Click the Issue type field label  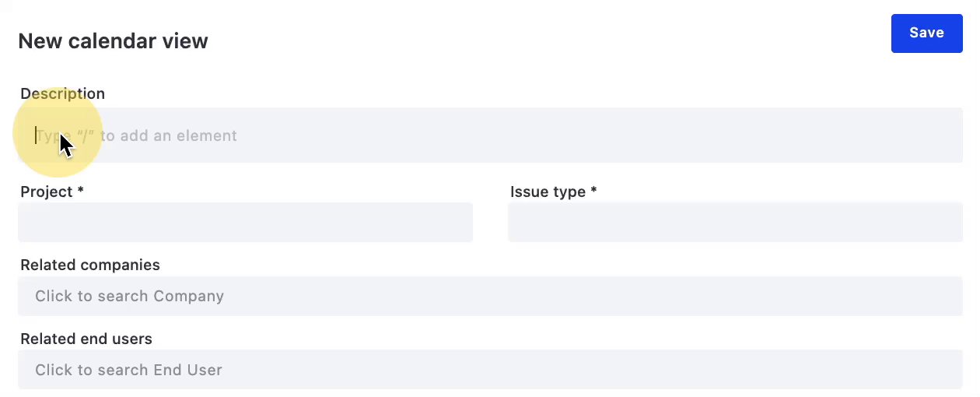[x=548, y=191]
